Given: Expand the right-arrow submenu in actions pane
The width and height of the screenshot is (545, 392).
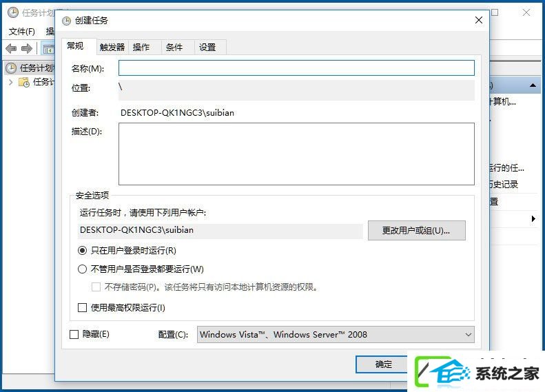Looking at the screenshot, I should pos(533,218).
